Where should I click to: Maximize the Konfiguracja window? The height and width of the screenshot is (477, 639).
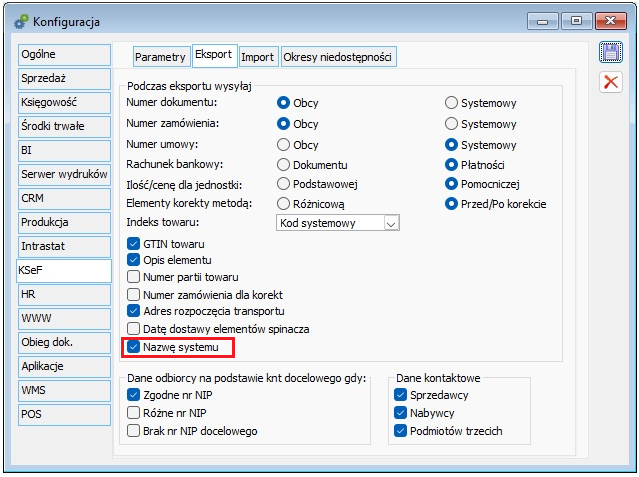click(x=576, y=21)
